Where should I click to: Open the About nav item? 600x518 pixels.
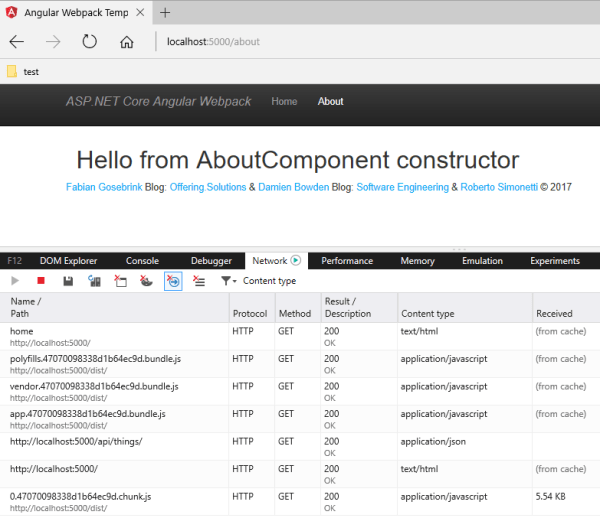click(x=331, y=101)
